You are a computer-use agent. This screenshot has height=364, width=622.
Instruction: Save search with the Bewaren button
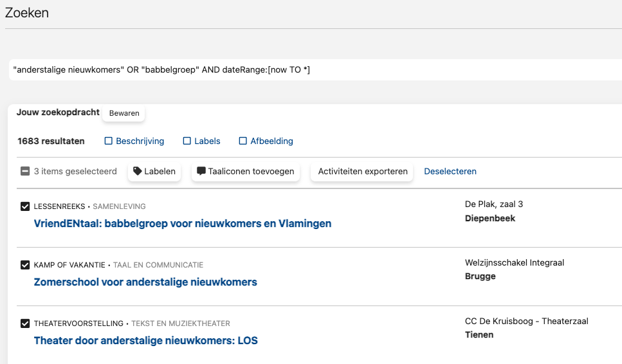pyautogui.click(x=124, y=113)
